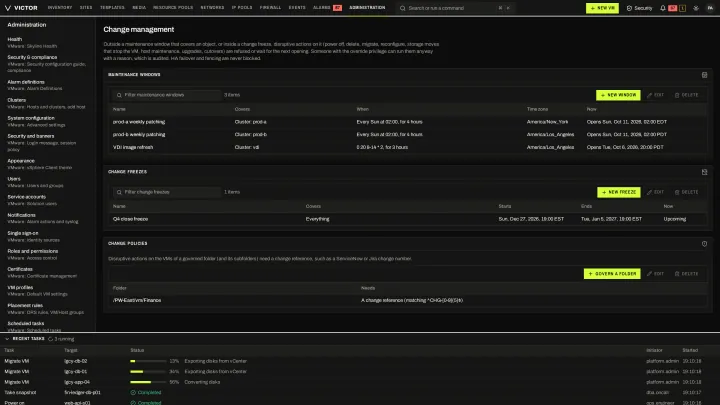Collapse the Recent Tasks panel chevron
The image size is (720, 405).
[7, 339]
